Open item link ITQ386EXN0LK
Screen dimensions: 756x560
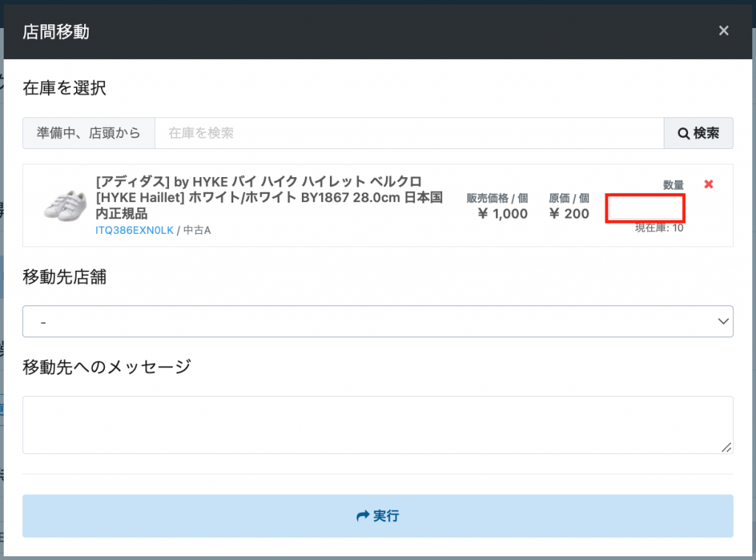(134, 230)
